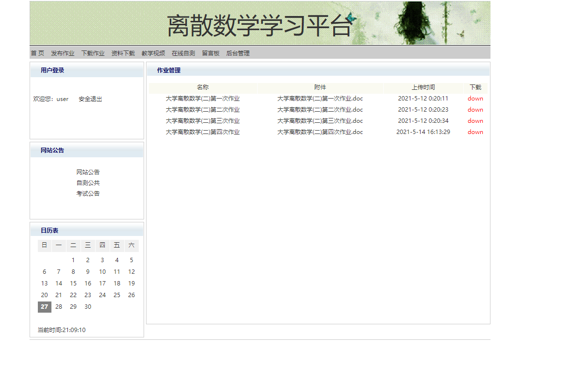Open the 自测公共 announcement link
The height and width of the screenshot is (368, 588).
click(87, 183)
